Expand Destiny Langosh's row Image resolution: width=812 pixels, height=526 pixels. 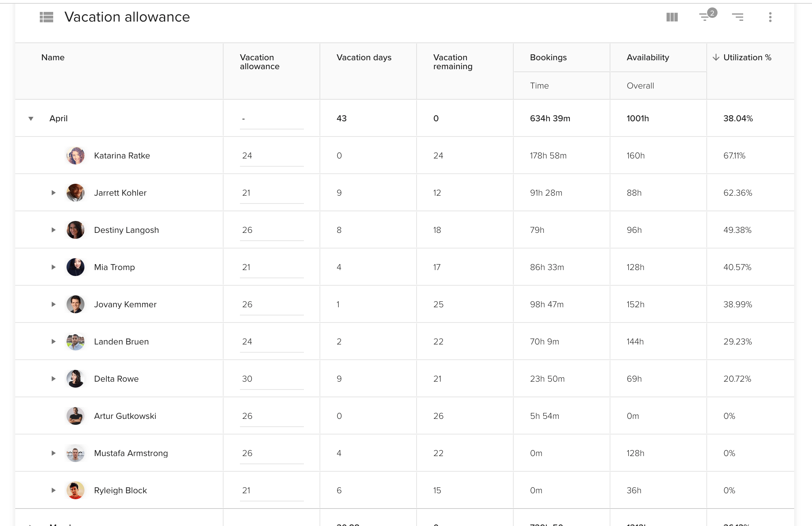[54, 230]
